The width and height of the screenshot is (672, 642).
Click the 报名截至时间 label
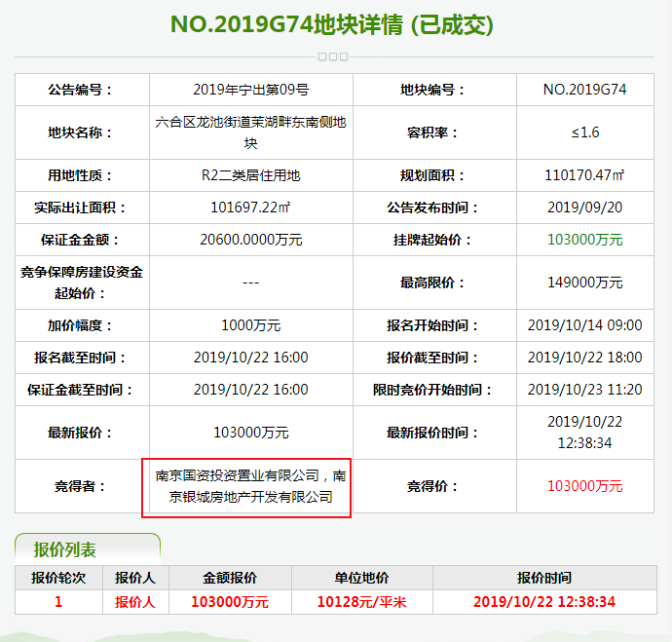[80, 358]
